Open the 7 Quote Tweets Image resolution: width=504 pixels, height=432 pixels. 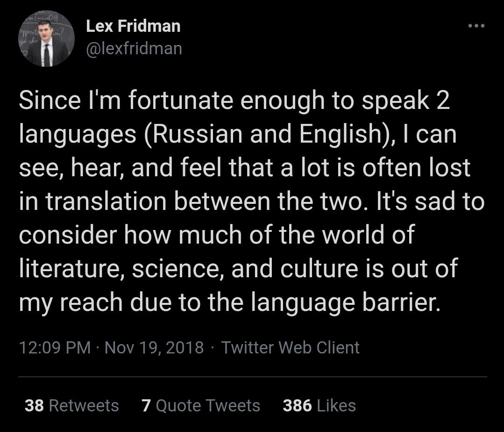click(201, 406)
